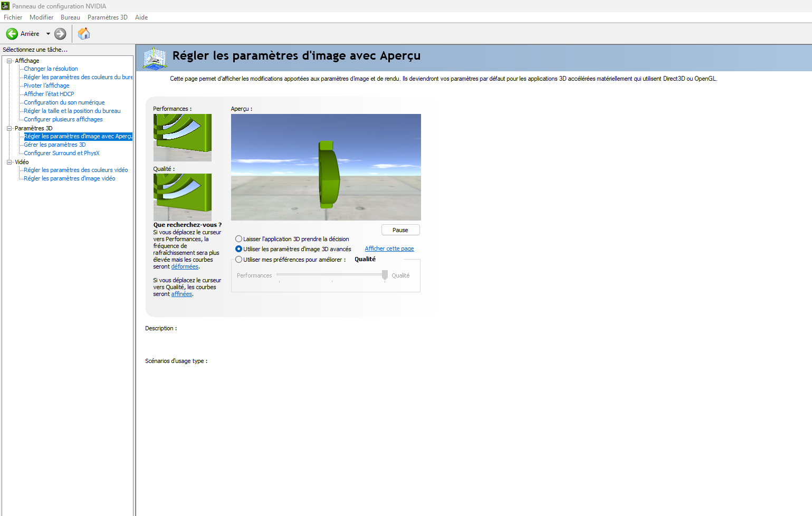Screen dimensions: 812x516
Task: Click the Performances–Qualité slider thumb
Action: [x=385, y=275]
